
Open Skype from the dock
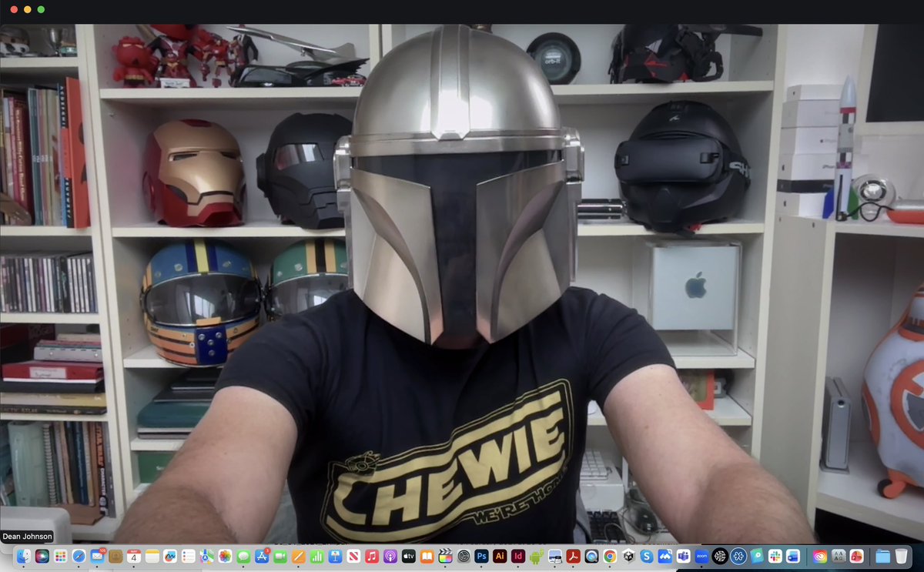tap(647, 556)
